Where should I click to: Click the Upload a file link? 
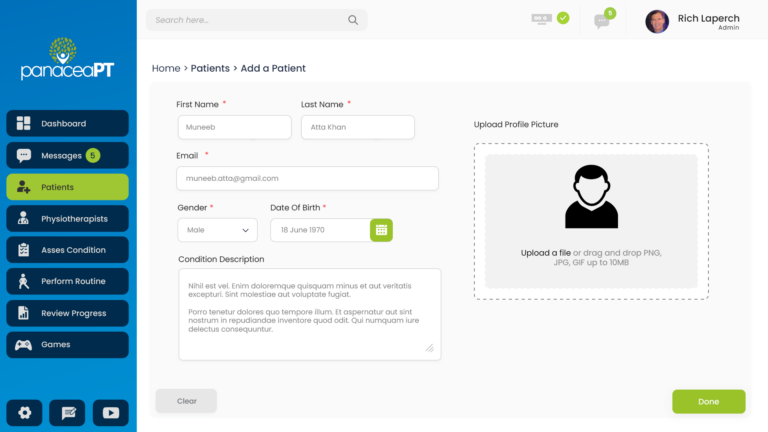[546, 253]
